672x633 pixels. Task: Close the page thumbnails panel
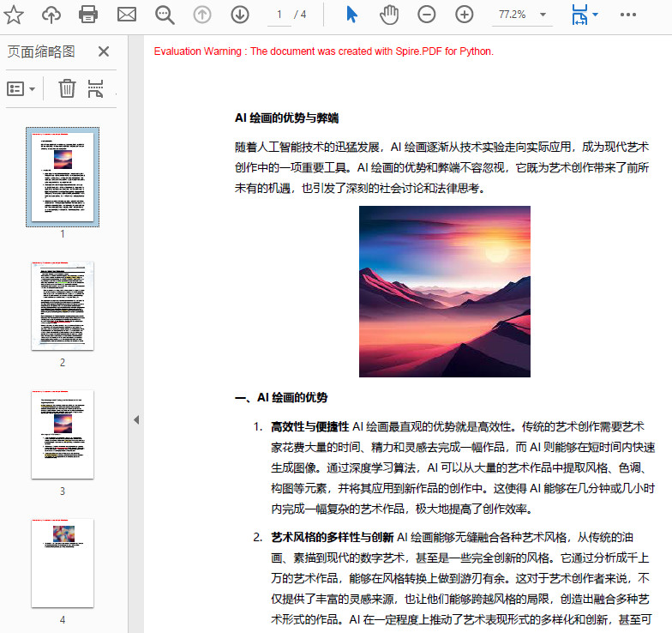click(104, 51)
